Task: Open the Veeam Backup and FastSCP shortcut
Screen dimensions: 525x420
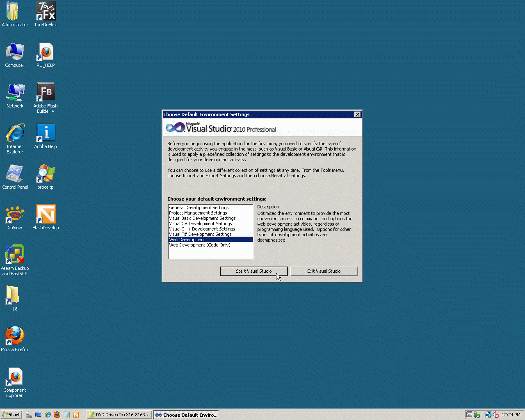Action: (x=15, y=261)
